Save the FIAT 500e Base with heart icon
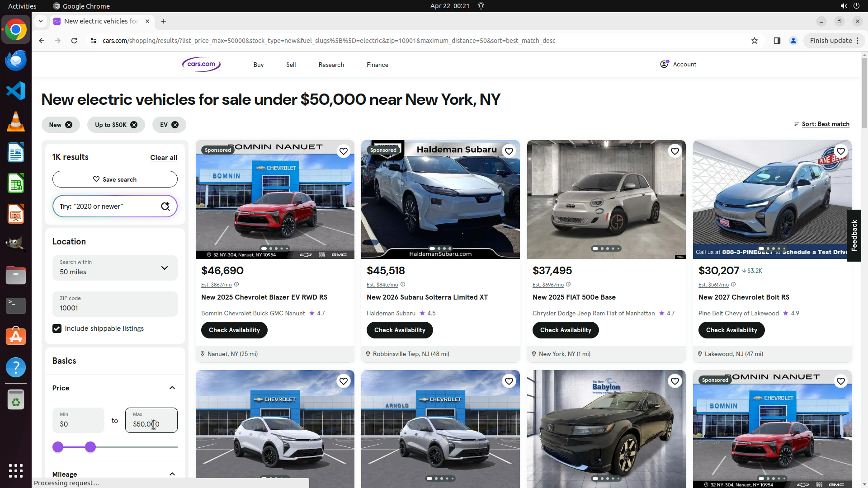 (x=675, y=151)
